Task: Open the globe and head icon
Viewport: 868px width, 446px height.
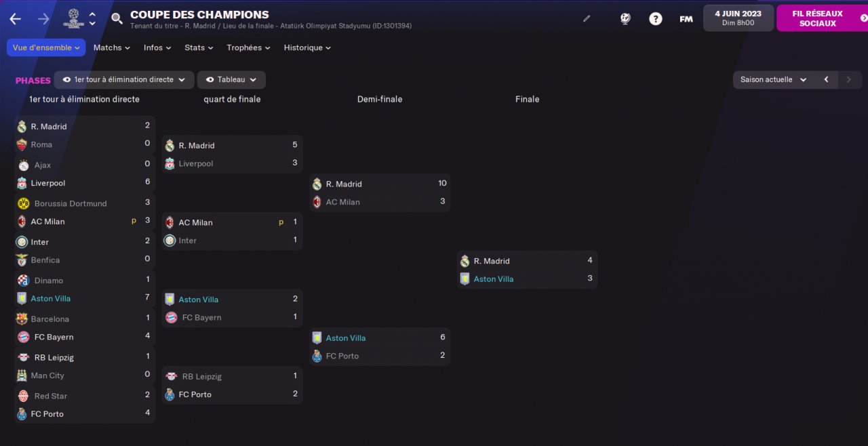Action: [x=625, y=19]
